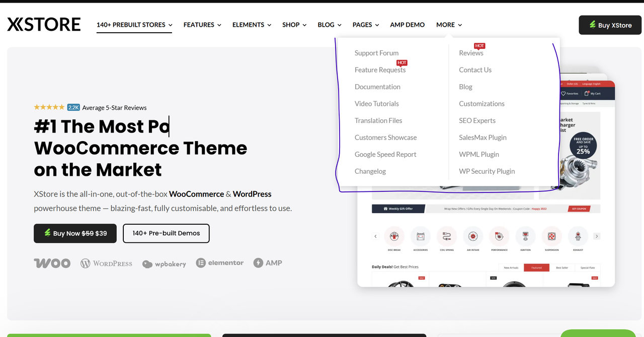Click the Accessories category icon in demo preview
The image size is (644, 337).
click(x=421, y=236)
